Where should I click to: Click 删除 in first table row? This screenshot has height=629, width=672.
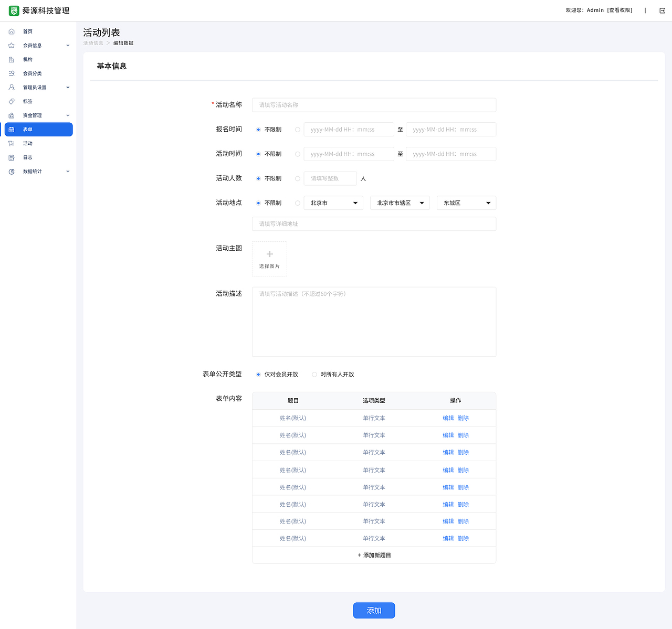tap(463, 418)
